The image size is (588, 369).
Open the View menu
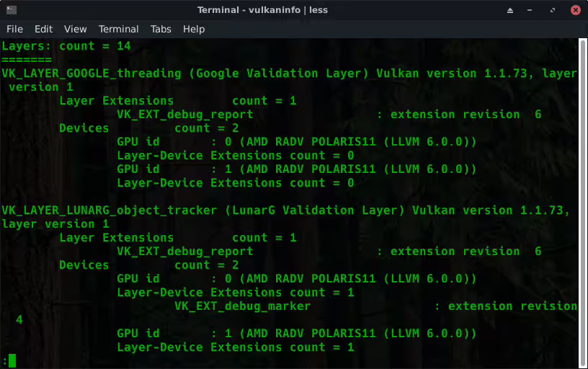tap(76, 29)
